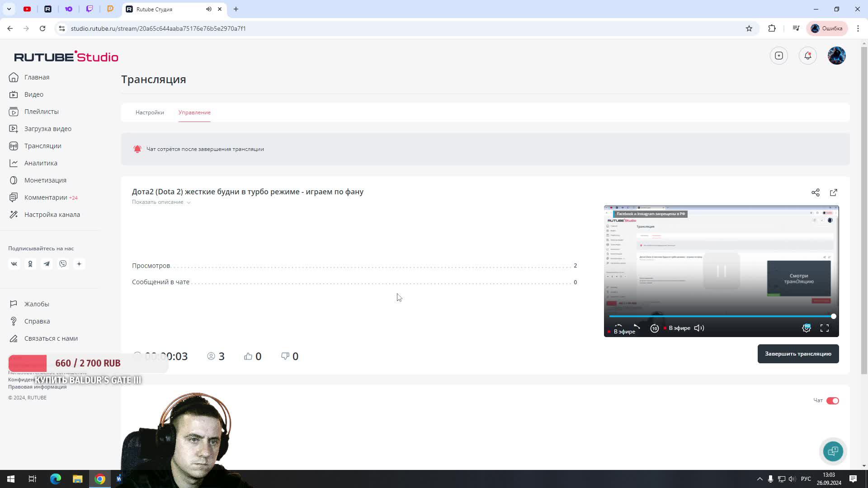
Task: Open the support chat floating button
Action: 833,451
